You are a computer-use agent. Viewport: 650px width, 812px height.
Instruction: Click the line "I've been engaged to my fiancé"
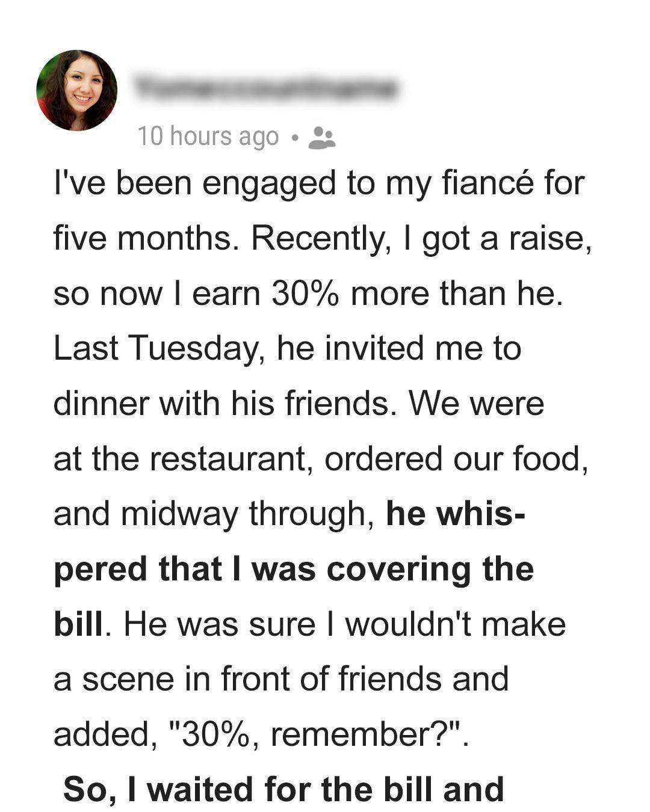318,183
